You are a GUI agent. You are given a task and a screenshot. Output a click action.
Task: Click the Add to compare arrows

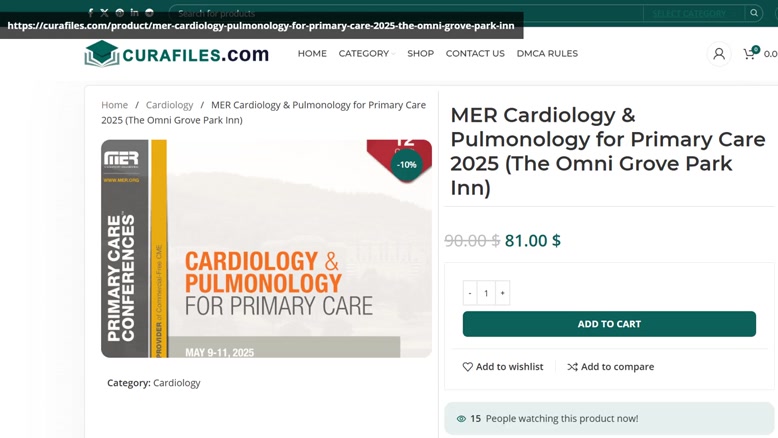click(573, 367)
